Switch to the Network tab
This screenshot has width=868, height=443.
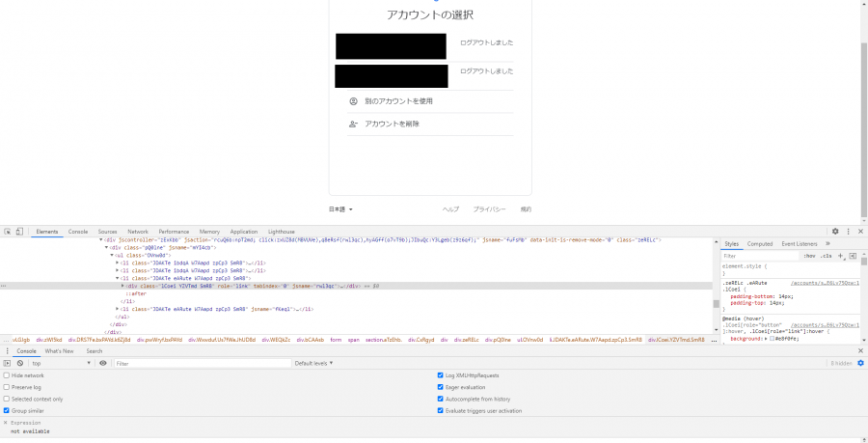138,232
